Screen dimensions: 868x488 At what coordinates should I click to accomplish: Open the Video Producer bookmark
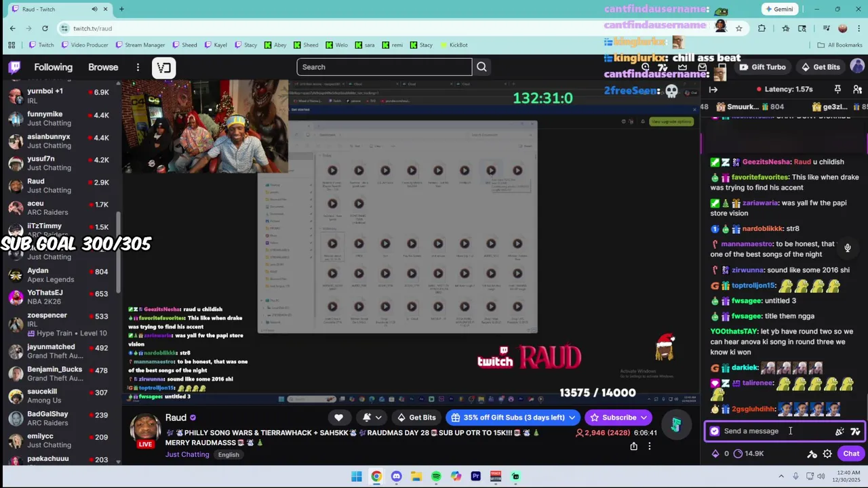pyautogui.click(x=85, y=45)
